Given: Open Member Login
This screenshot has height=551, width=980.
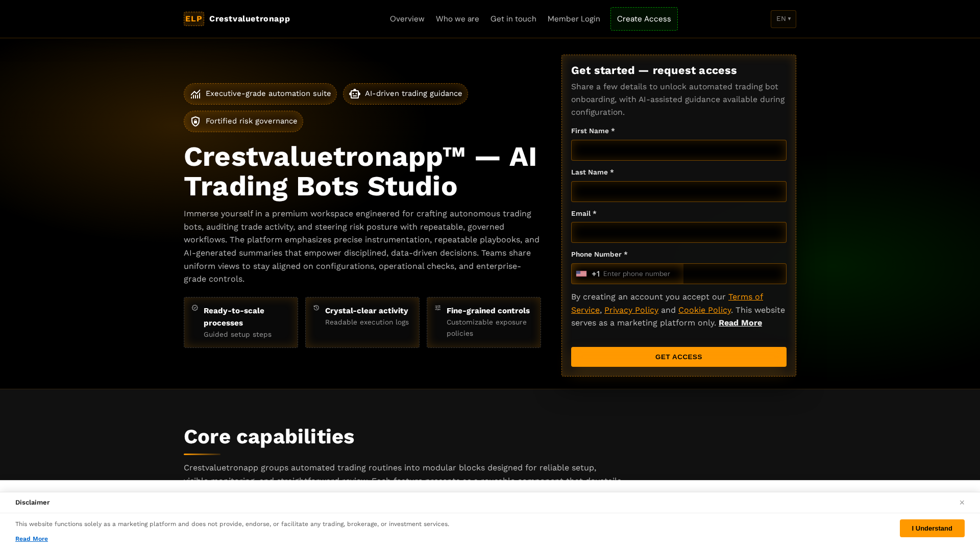Looking at the screenshot, I should tap(574, 19).
